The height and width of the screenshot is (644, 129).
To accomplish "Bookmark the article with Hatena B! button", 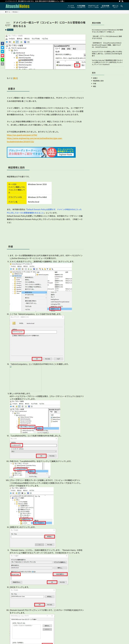I will [2, 52].
